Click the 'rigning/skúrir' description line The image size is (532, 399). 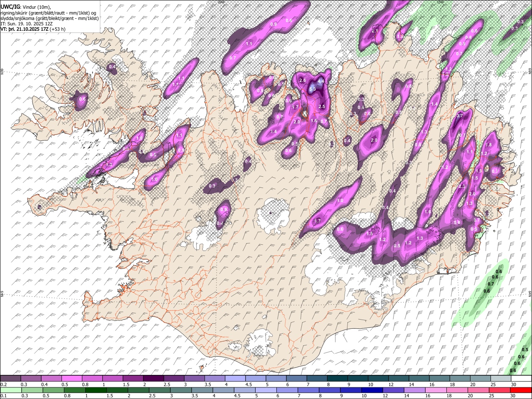pyautogui.click(x=48, y=12)
